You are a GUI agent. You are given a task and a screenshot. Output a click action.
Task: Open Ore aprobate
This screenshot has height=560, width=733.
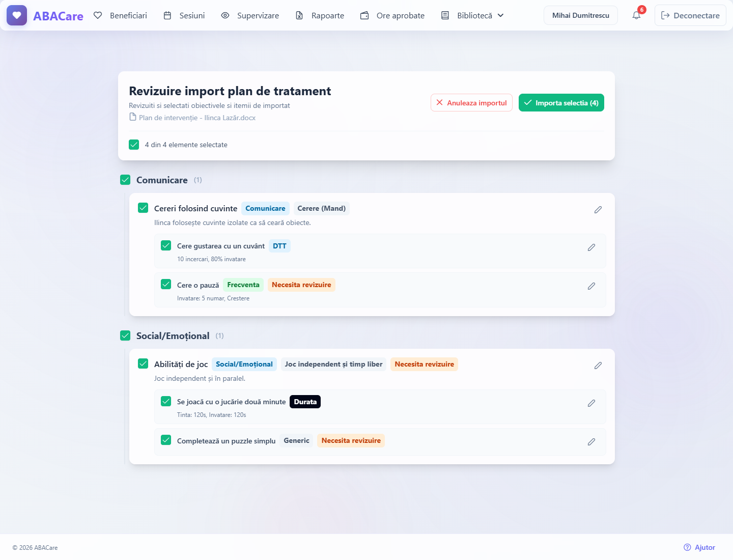(x=392, y=15)
